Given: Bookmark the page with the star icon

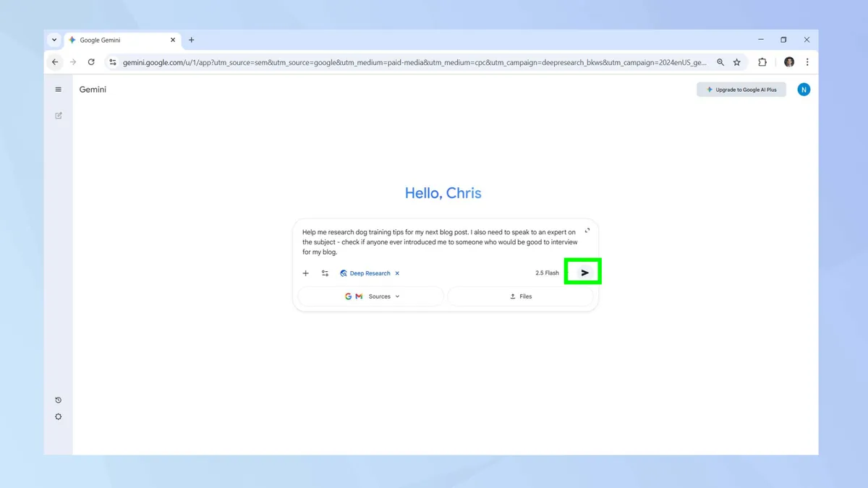Looking at the screenshot, I should [x=736, y=62].
